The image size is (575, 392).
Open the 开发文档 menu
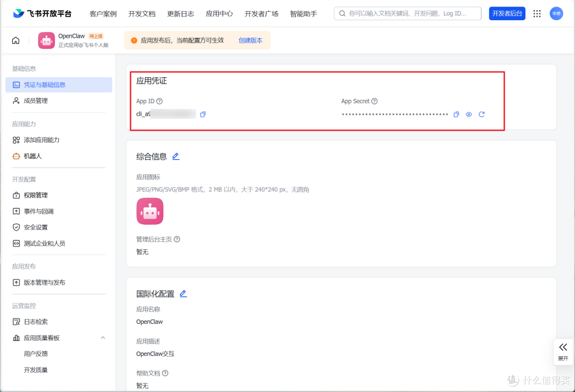pos(142,13)
